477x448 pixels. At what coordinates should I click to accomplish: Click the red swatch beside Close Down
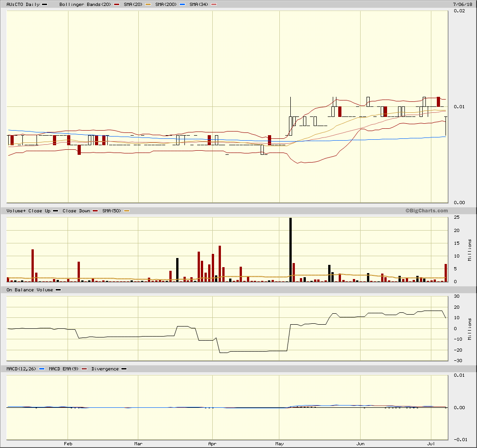pyautogui.click(x=95, y=211)
